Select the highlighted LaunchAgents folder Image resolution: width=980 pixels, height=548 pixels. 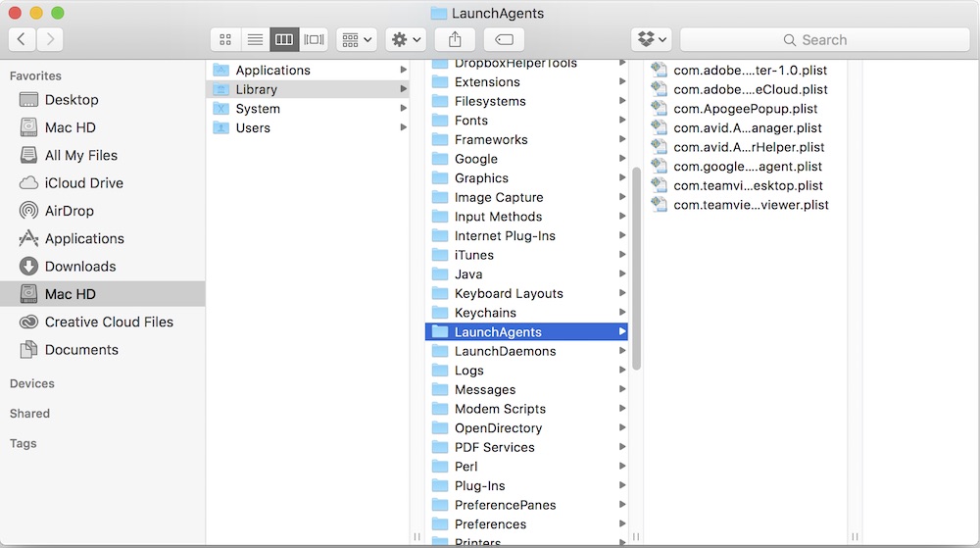pos(527,331)
